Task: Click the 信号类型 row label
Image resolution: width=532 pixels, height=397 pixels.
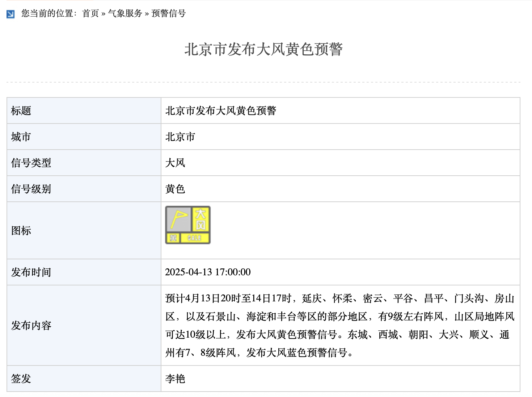Action: 31,163
